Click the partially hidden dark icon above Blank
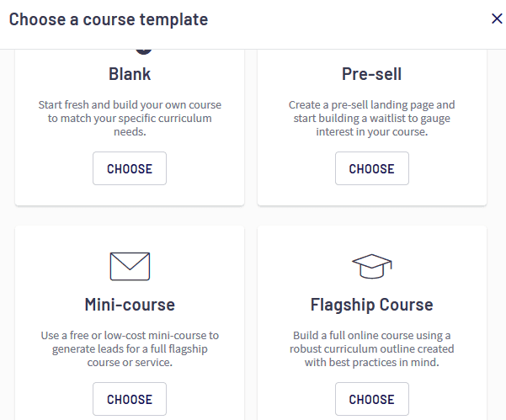Image resolution: width=506 pixels, height=420 pixels. click(144, 51)
